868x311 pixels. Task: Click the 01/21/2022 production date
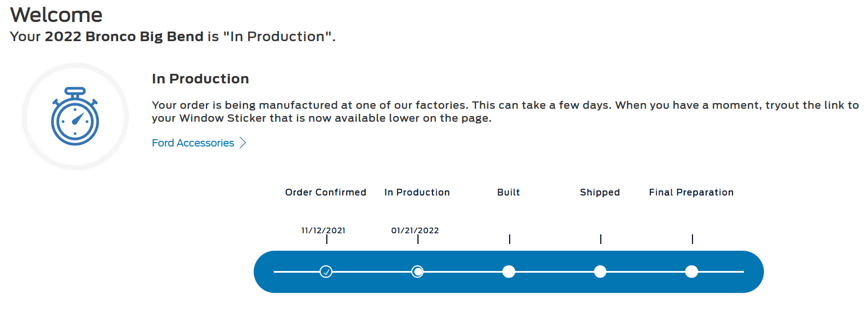coord(415,230)
